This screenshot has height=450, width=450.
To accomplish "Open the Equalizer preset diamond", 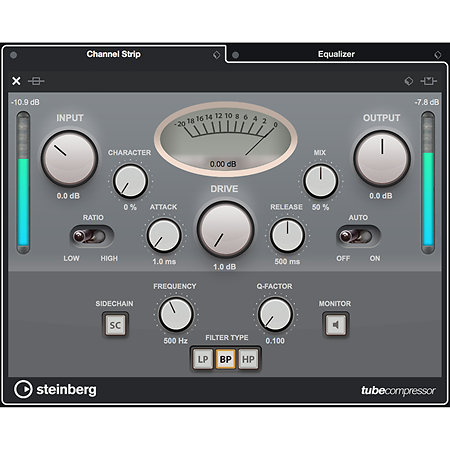I will click(438, 55).
